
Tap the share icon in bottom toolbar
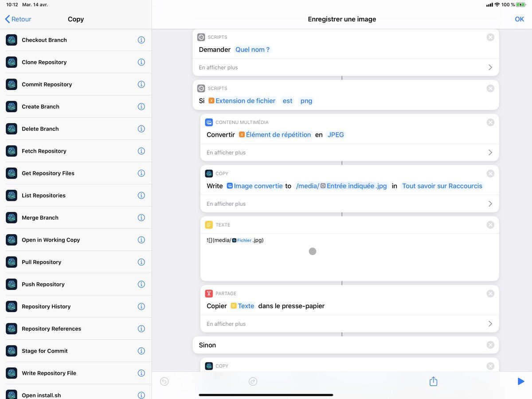[433, 381]
